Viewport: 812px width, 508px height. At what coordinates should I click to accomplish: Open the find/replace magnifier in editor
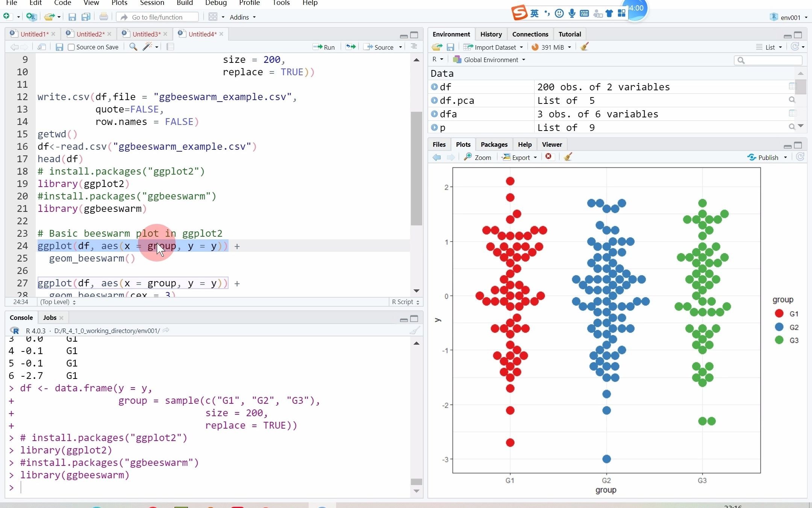point(133,47)
